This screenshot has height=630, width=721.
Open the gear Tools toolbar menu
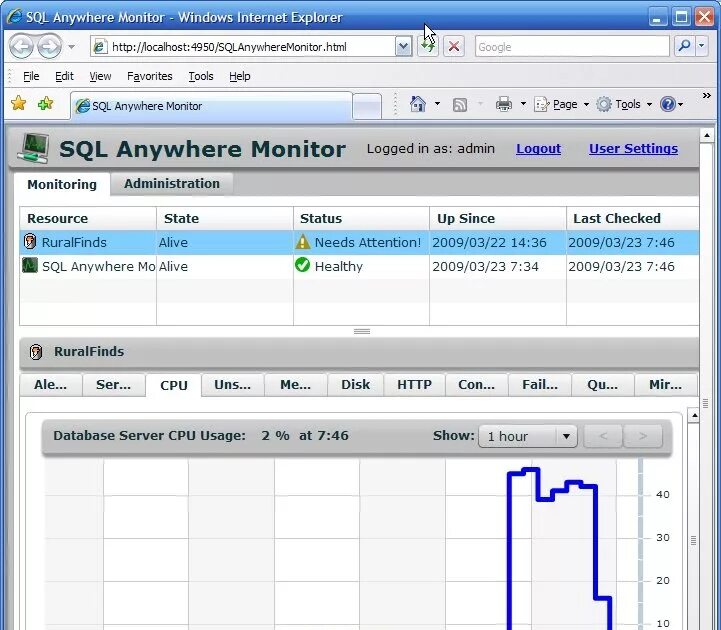pyautogui.click(x=624, y=104)
